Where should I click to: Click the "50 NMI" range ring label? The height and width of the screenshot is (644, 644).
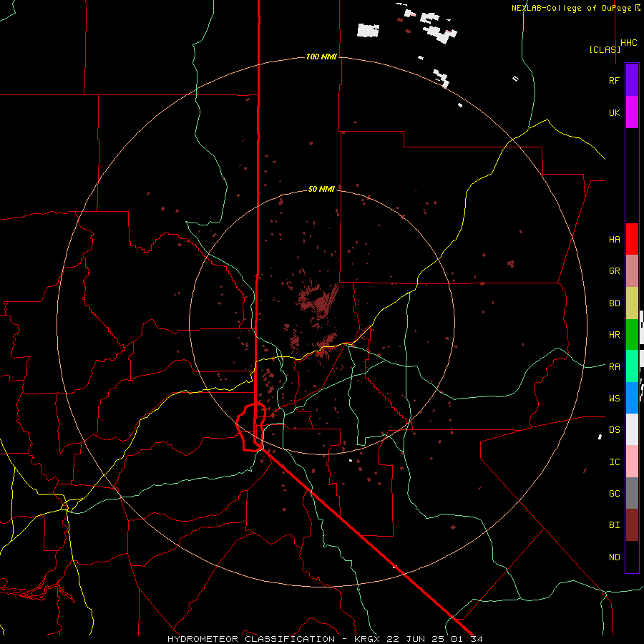click(321, 189)
